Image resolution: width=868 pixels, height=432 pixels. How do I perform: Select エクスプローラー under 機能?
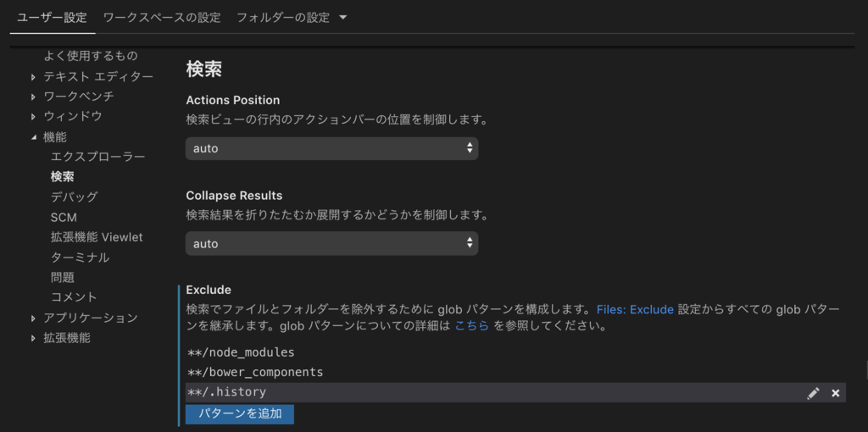coord(98,157)
